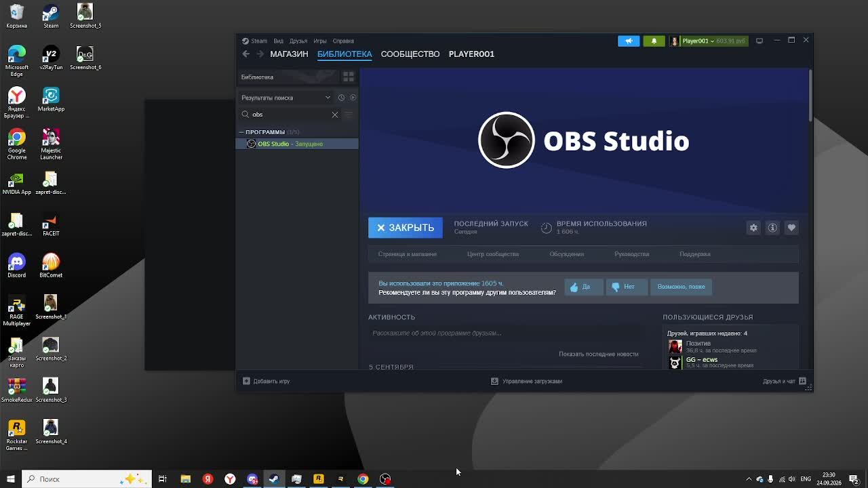Click the library search input field
The image size is (868, 488).
tap(290, 115)
